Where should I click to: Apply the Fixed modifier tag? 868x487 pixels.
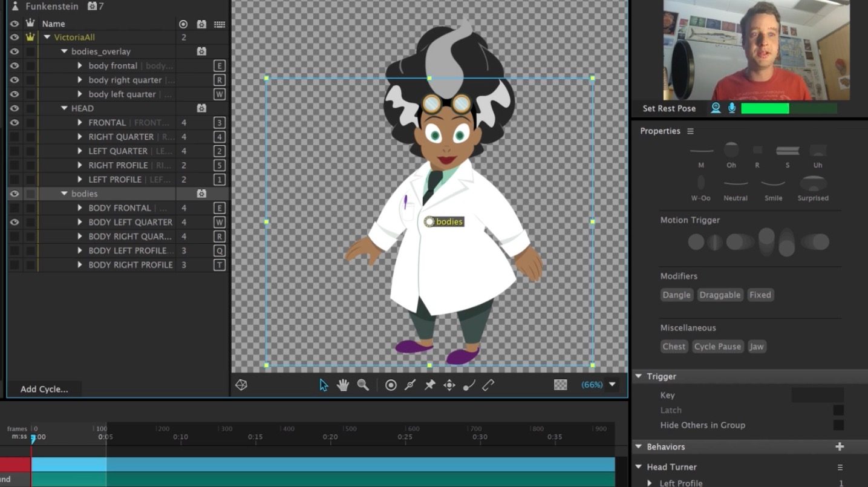760,295
